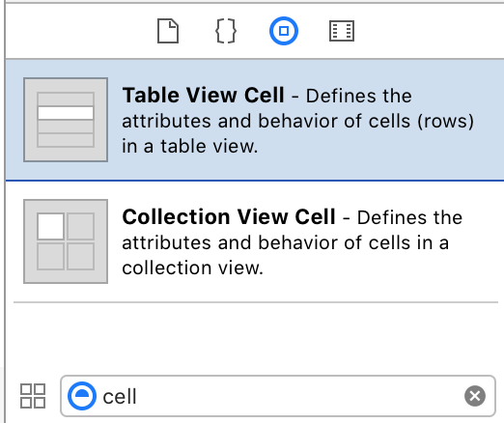Click the Collection View Cell thumbnail icon
The height and width of the screenshot is (423, 504).
[x=66, y=241]
